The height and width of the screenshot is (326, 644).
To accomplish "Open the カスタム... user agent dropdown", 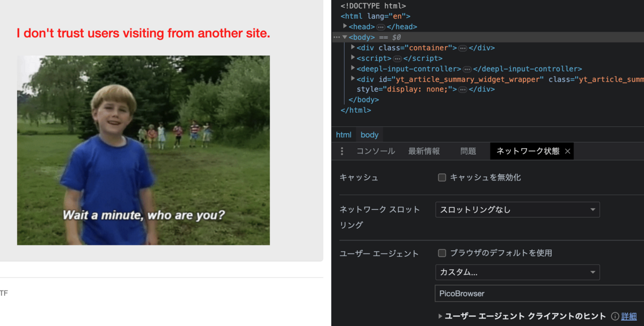I will [x=517, y=272].
